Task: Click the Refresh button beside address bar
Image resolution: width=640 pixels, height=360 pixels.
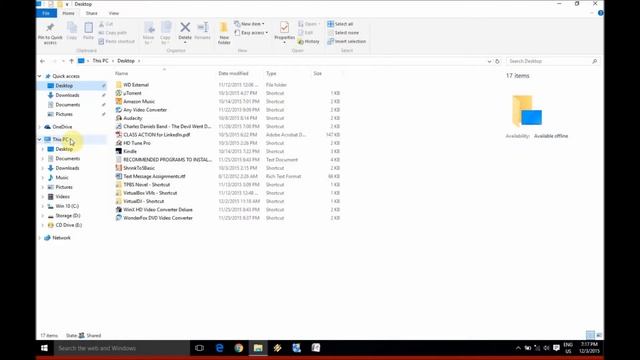Action: coord(497,61)
